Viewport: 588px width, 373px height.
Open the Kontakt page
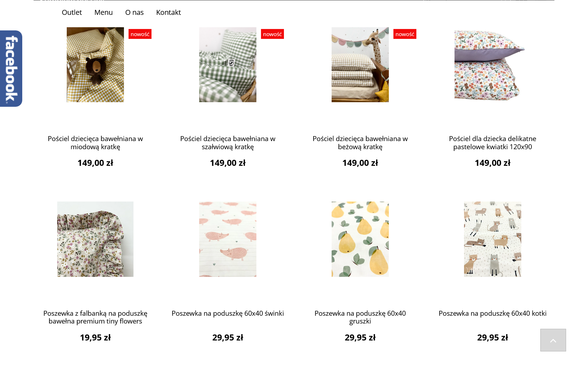point(168,12)
